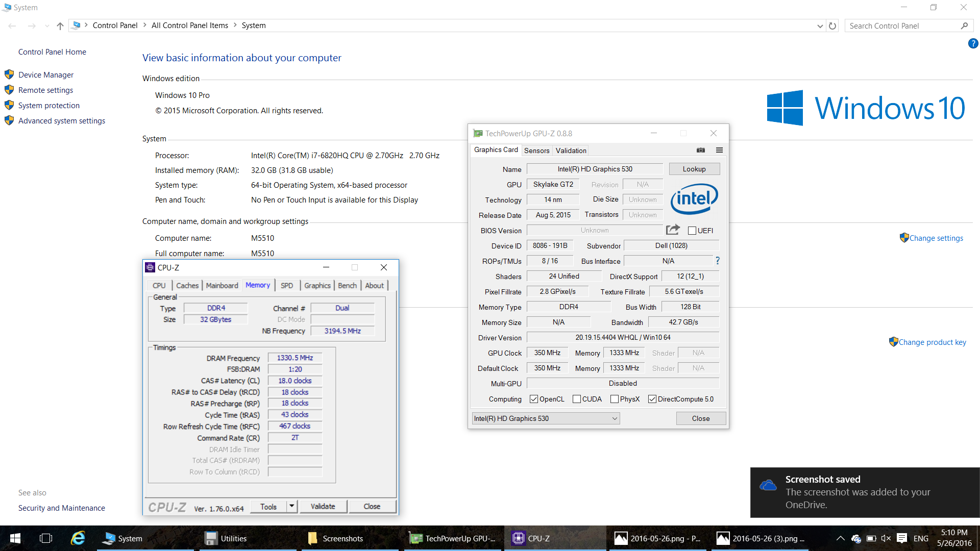Launch Internet Explorer from taskbar

tap(78, 538)
